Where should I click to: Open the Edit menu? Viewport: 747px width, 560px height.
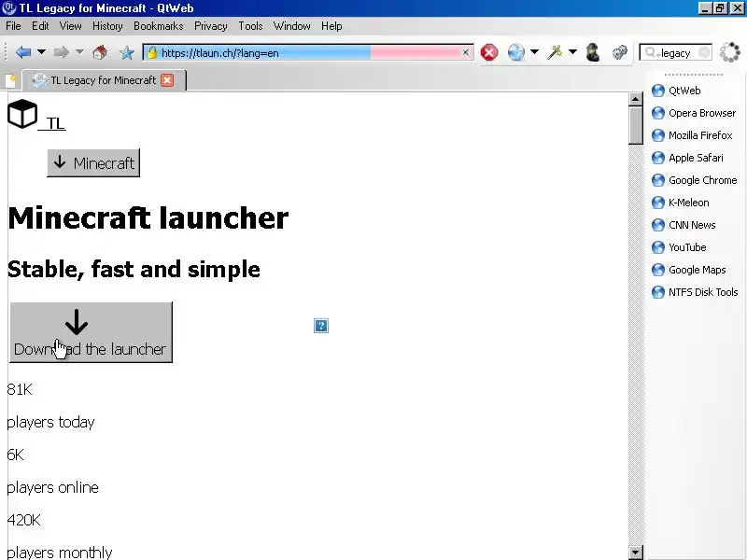(x=40, y=26)
